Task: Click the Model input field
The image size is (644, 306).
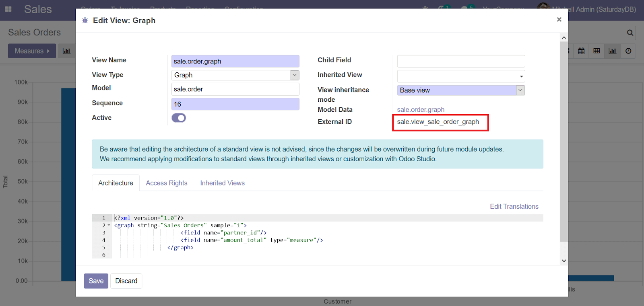Action: [235, 89]
